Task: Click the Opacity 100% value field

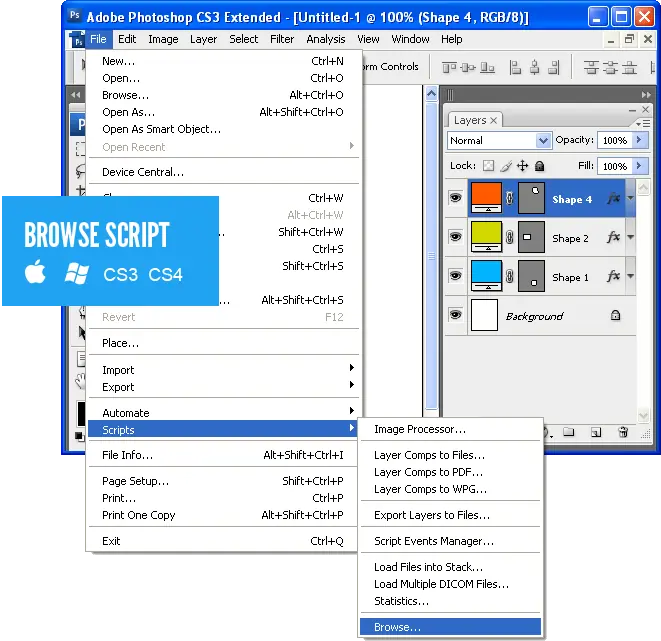Action: [x=615, y=140]
